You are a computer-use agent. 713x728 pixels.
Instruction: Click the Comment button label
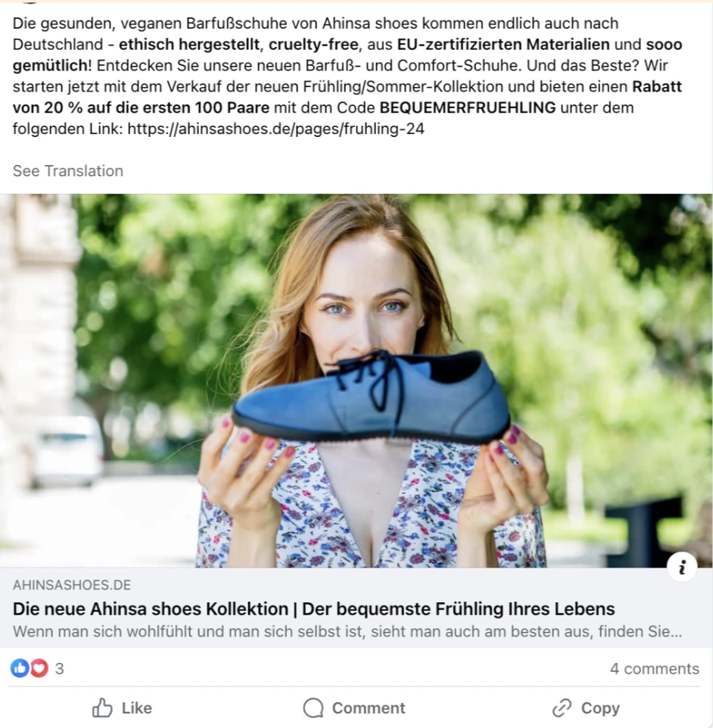tap(369, 708)
